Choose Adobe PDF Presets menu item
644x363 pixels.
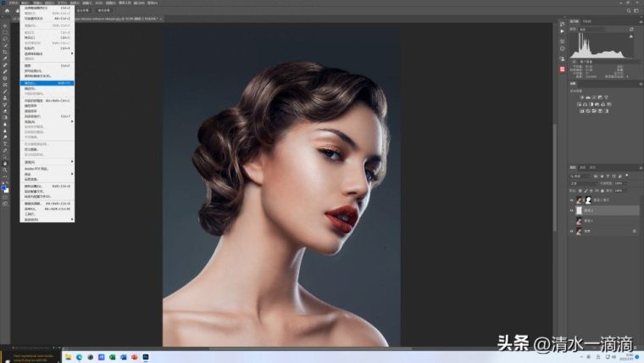(47, 169)
